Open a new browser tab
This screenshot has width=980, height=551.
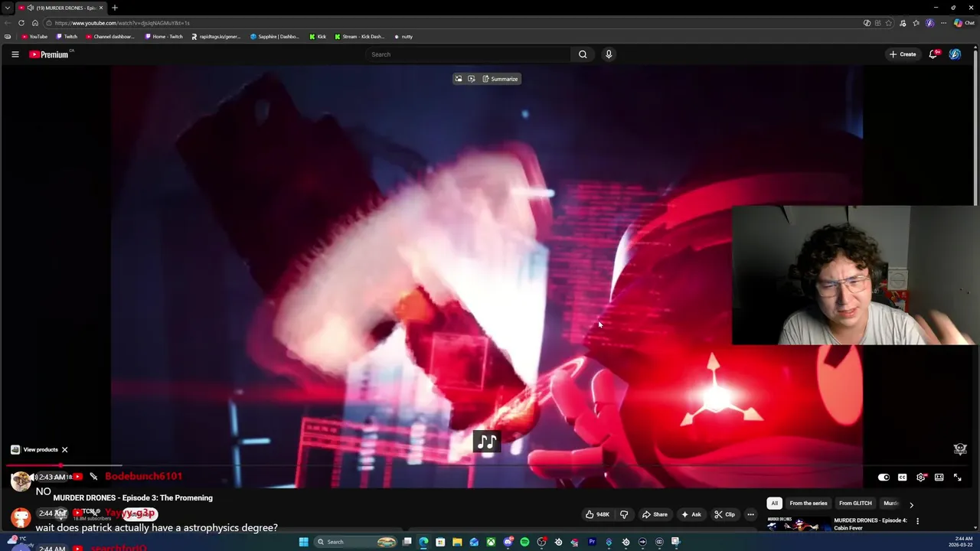[115, 8]
